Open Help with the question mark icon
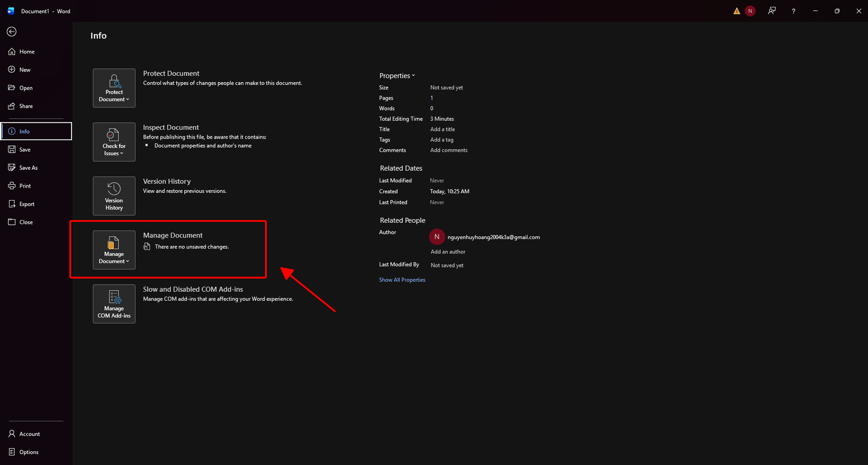The image size is (868, 465). click(x=793, y=11)
